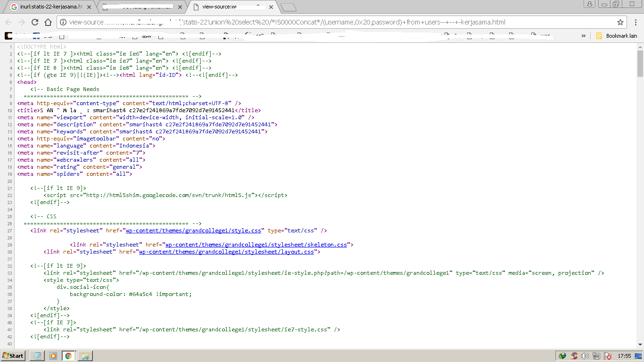Reload the current page

coord(35,22)
